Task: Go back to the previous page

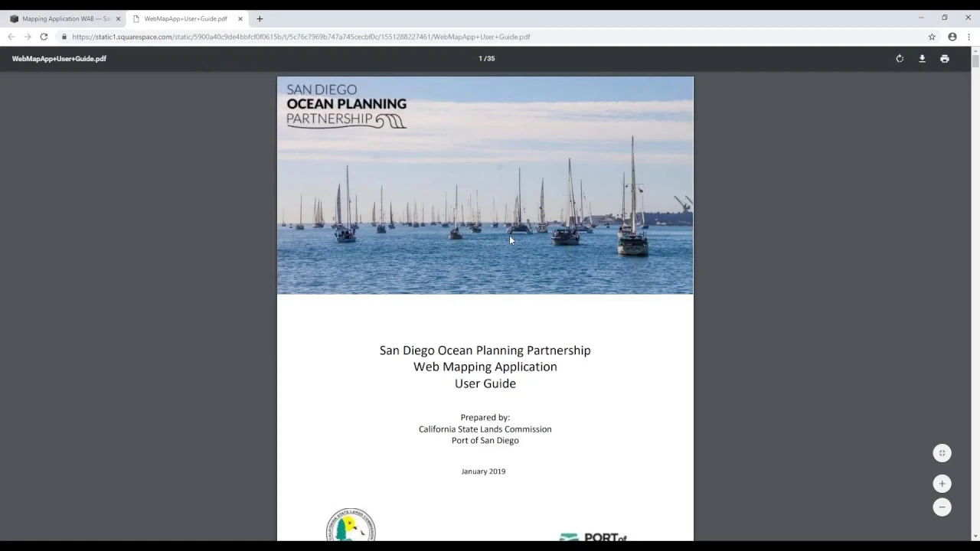Action: click(11, 37)
